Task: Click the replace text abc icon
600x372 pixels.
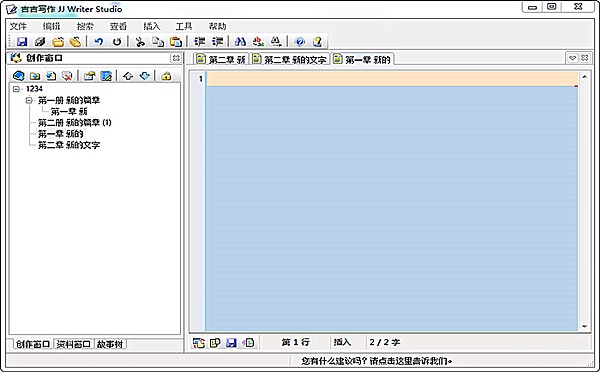Action: pyautogui.click(x=259, y=41)
